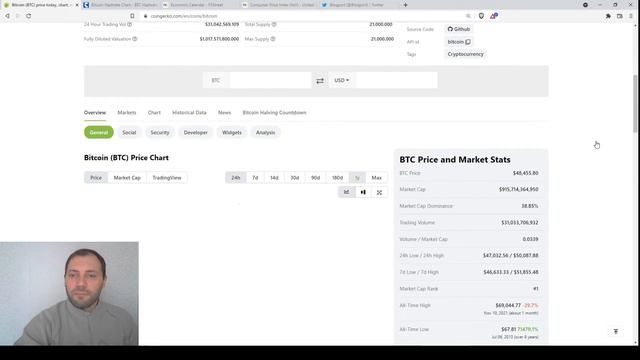Screen dimensions: 640x360
Task: Click the BTC Price value $48,455.80
Action: [x=525, y=173]
